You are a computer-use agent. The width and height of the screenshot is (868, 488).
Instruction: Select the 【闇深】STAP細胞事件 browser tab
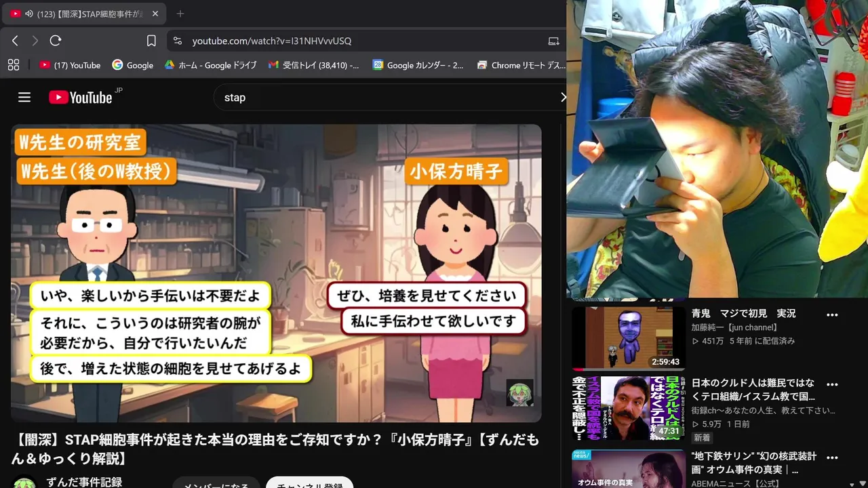pos(84,14)
